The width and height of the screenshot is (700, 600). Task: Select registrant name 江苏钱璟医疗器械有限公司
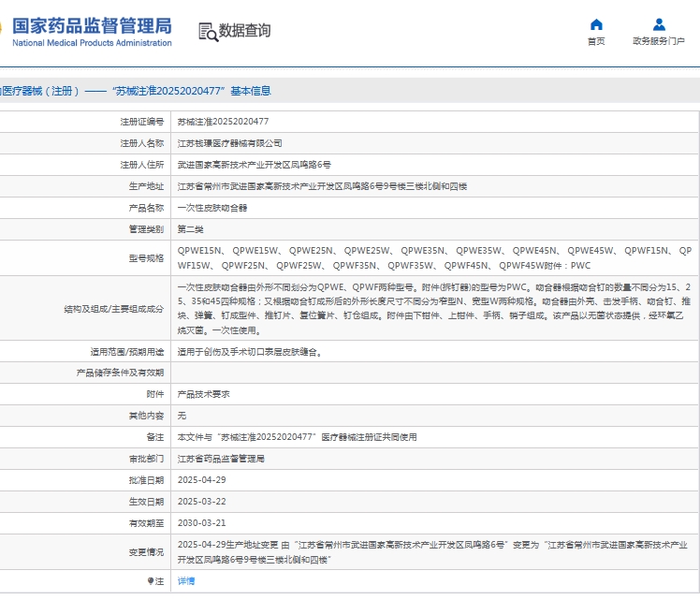tap(230, 143)
